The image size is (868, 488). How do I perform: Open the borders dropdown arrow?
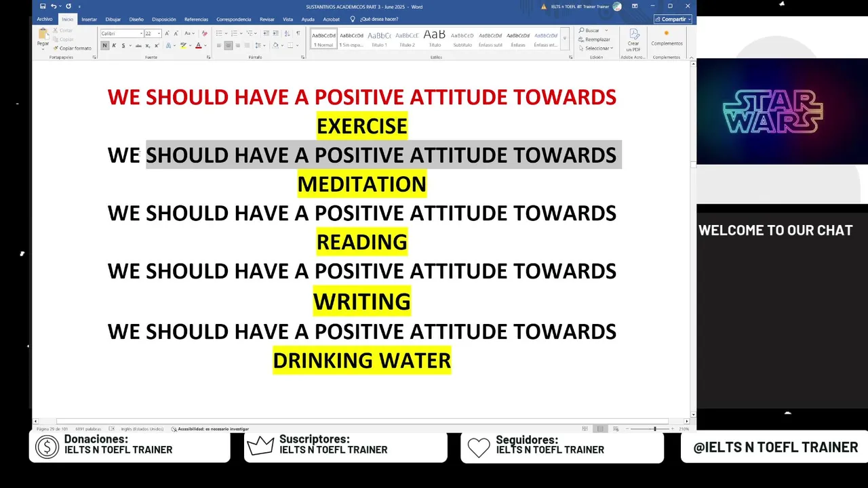[x=297, y=45]
